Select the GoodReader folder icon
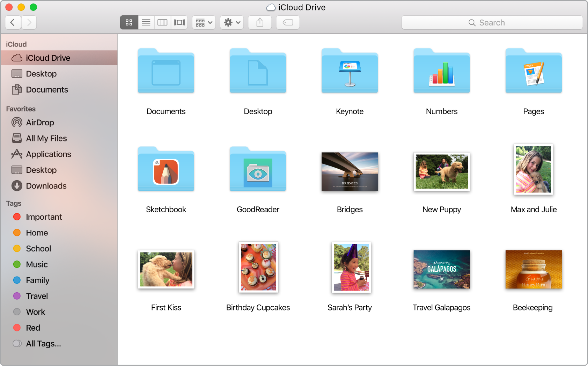588x366 pixels. click(258, 169)
